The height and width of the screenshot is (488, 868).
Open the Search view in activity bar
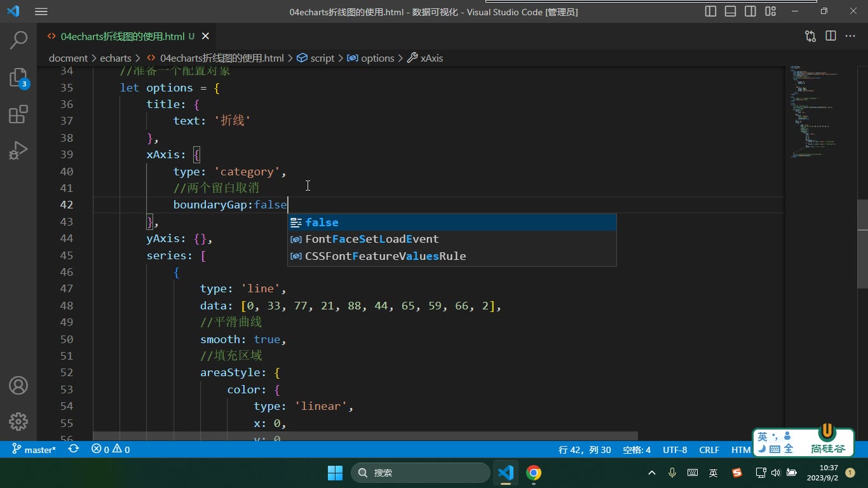(x=18, y=39)
